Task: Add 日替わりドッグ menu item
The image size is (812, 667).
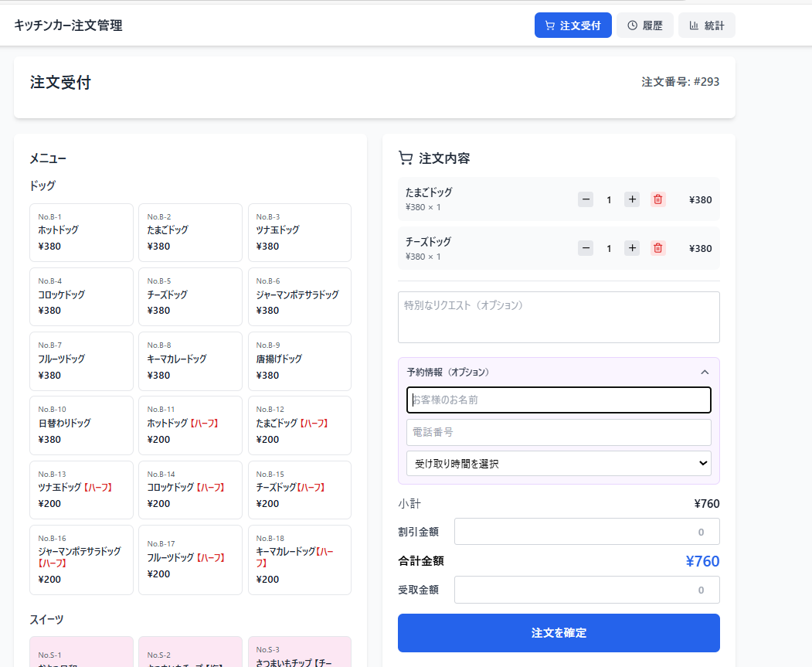Action: point(81,425)
